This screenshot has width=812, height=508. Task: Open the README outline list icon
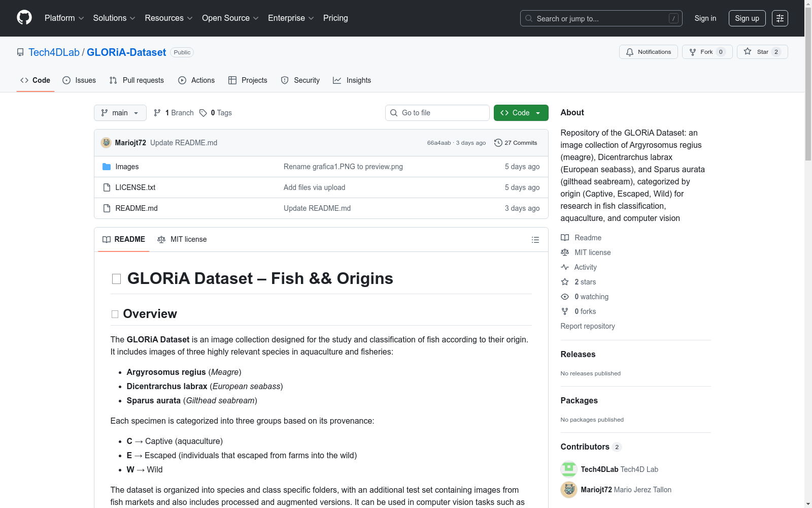(x=535, y=240)
